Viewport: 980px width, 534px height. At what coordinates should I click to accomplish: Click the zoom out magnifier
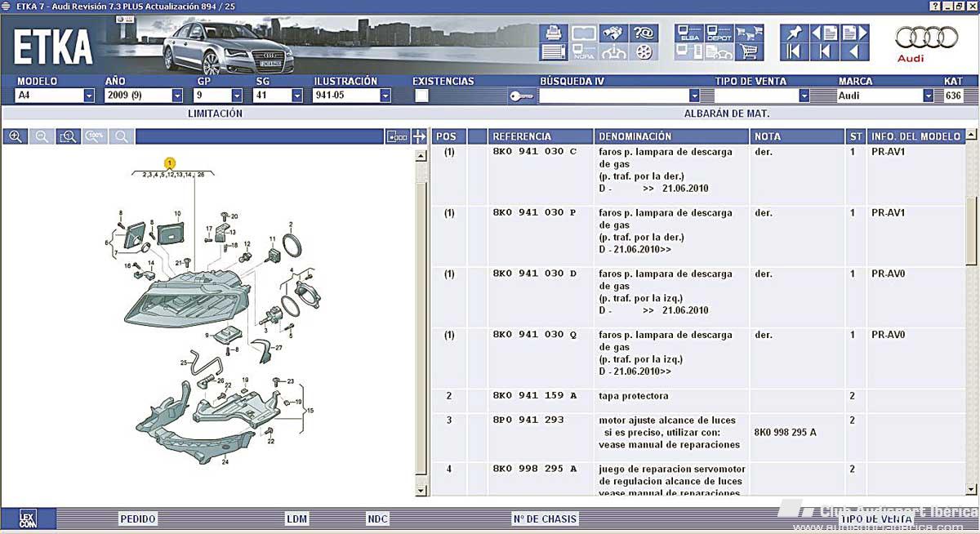point(42,136)
